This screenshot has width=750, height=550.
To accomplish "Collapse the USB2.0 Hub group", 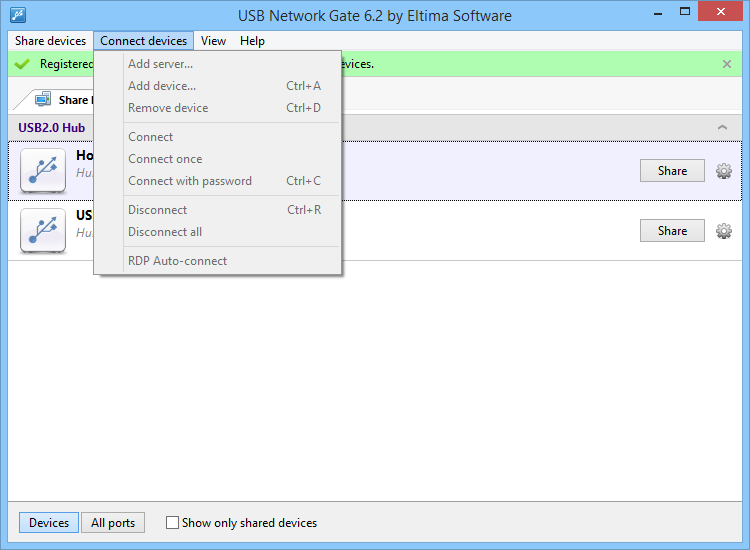I will click(x=722, y=128).
